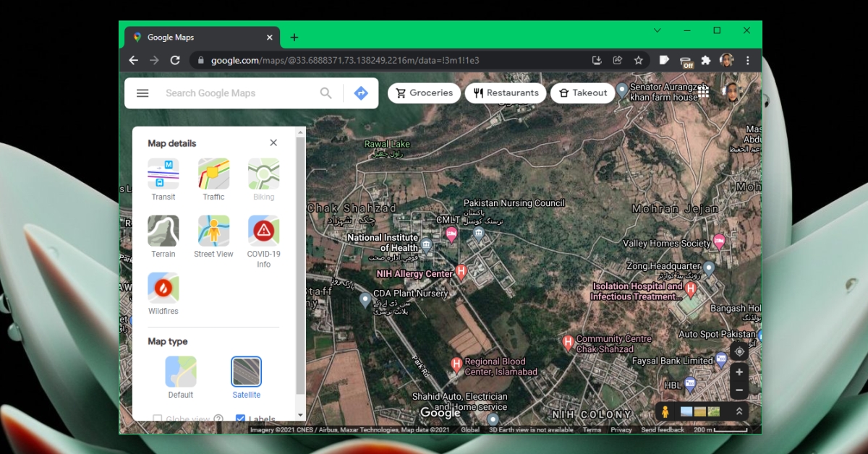
Task: Click the Show Your Location icon
Action: coord(739,352)
